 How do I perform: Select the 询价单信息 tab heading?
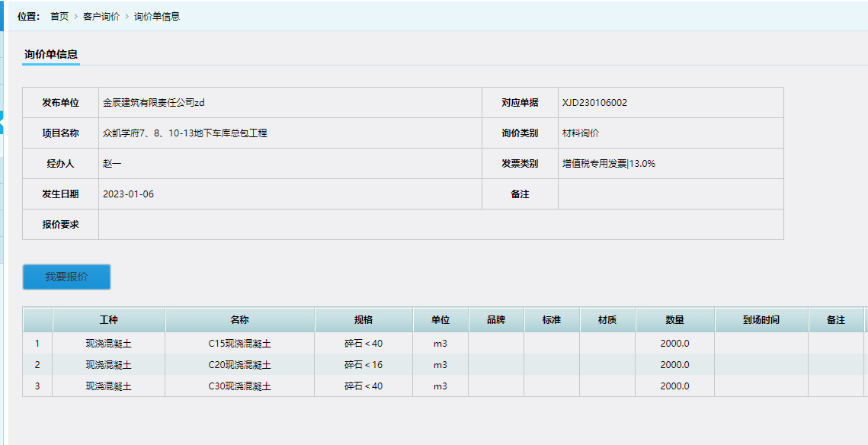tap(51, 54)
